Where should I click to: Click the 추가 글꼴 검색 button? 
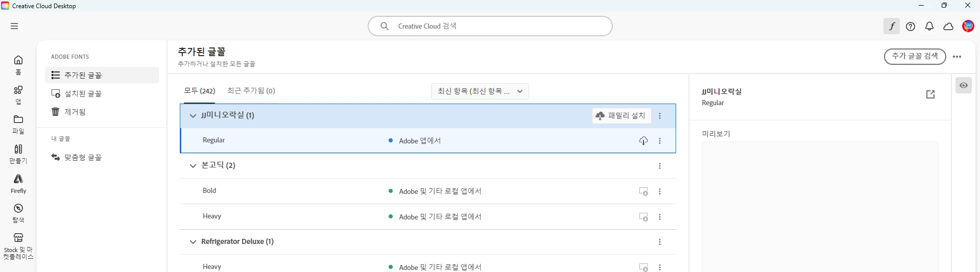(x=915, y=56)
